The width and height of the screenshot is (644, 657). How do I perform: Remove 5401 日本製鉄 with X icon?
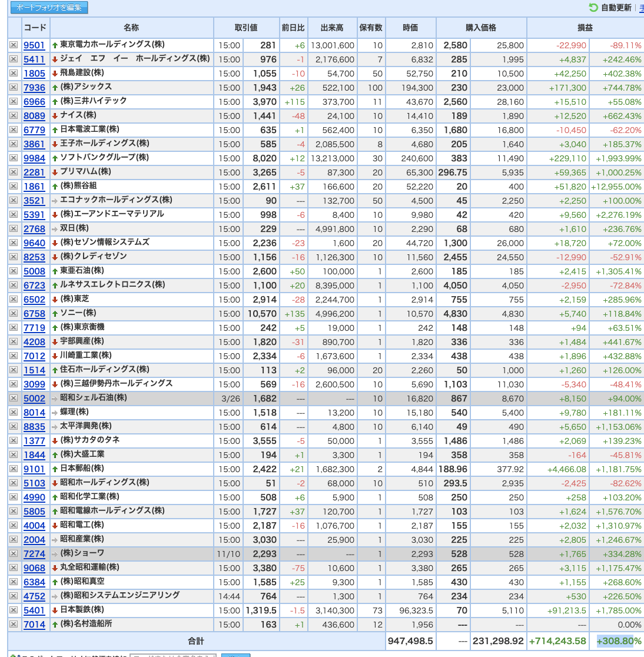click(x=14, y=610)
